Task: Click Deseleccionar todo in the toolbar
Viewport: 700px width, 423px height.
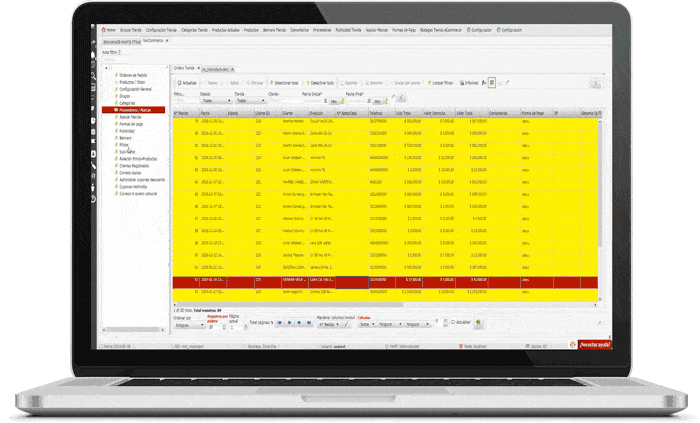Action: [322, 84]
